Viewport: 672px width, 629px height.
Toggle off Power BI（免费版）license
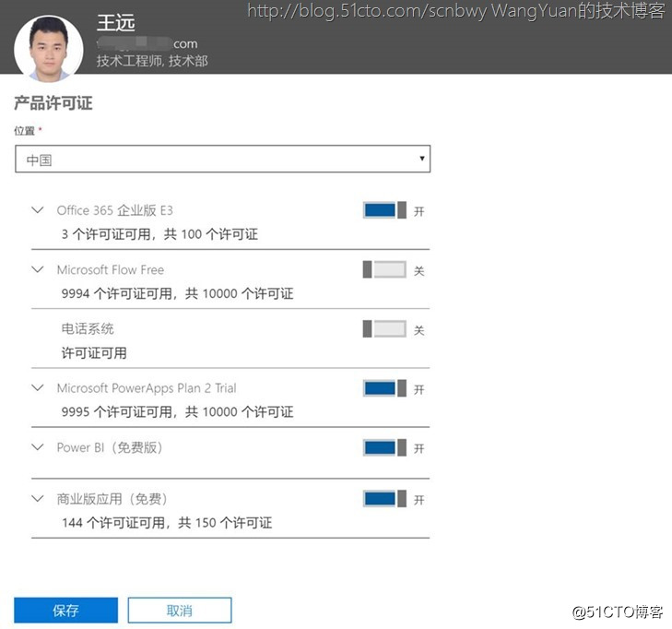[x=384, y=447]
